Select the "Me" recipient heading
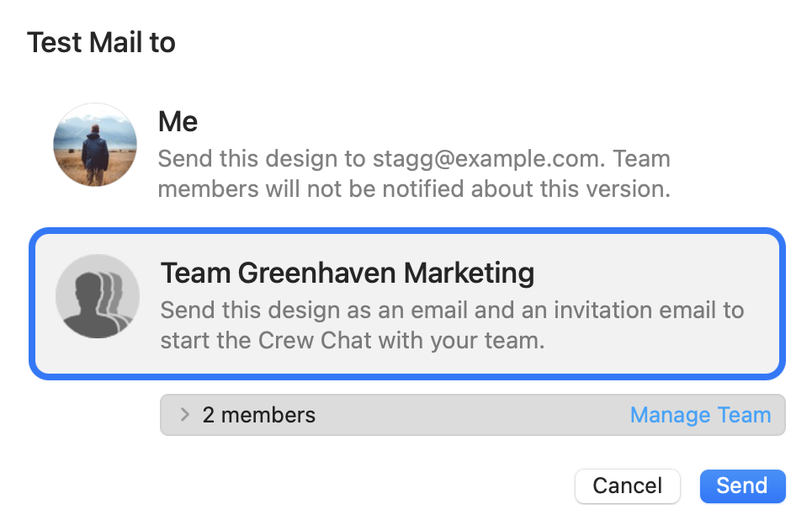Viewport: 812px width, 531px height. point(178,123)
